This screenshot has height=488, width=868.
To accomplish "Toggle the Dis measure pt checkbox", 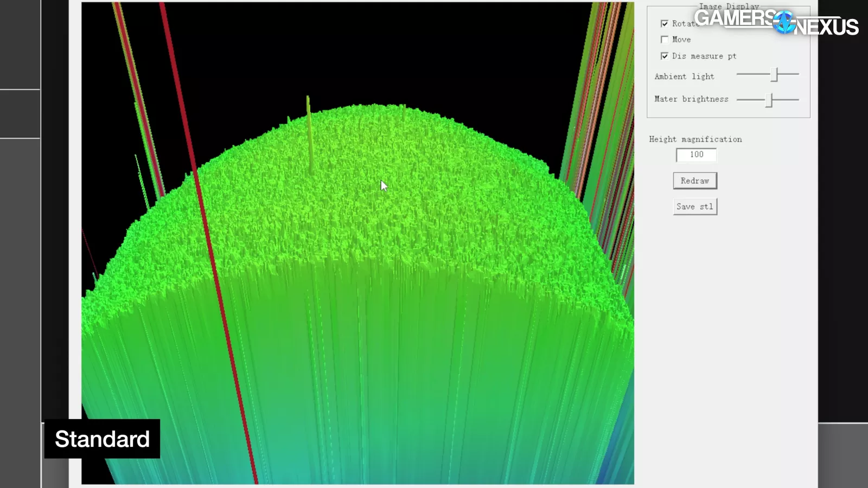I will [664, 56].
